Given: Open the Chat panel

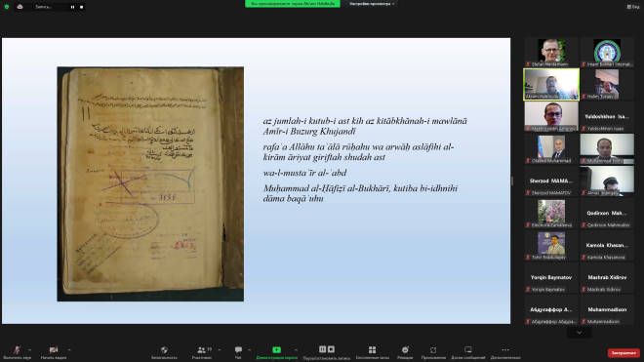Looking at the screenshot, I should [238, 352].
